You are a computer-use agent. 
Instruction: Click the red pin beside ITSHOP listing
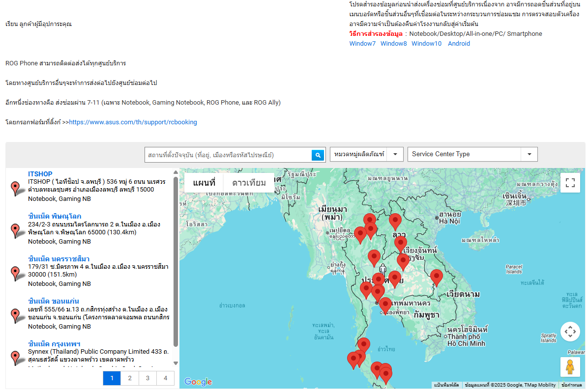click(15, 188)
